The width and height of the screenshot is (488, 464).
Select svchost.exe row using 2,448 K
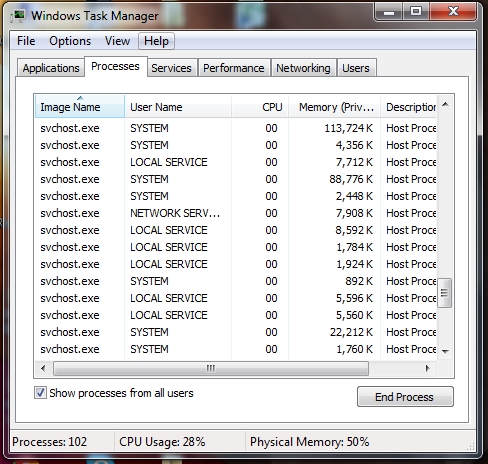(235, 196)
